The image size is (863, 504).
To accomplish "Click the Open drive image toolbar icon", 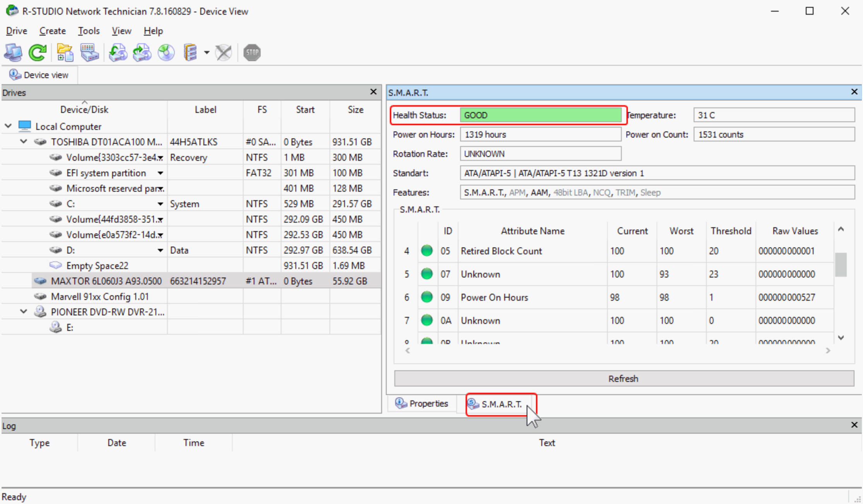I will (x=64, y=52).
